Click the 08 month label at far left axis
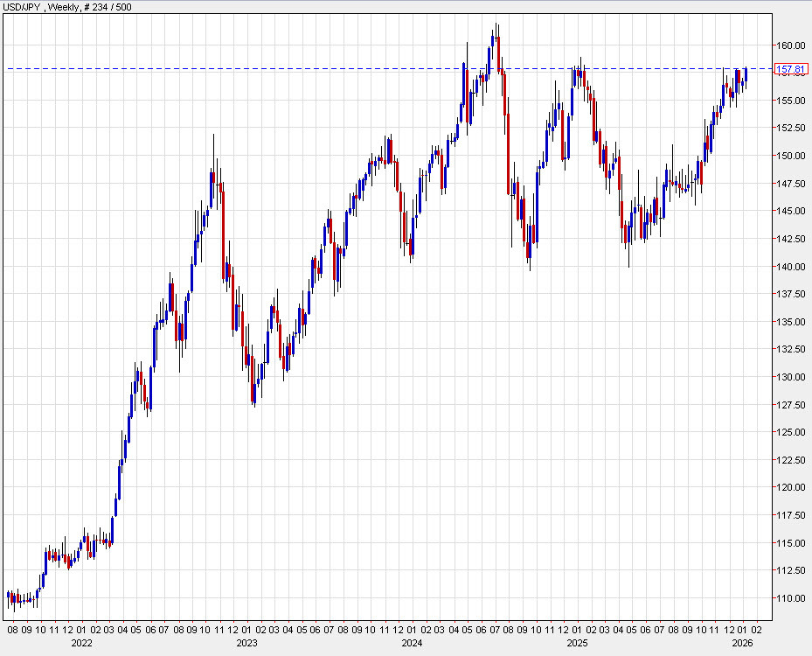 coord(14,628)
